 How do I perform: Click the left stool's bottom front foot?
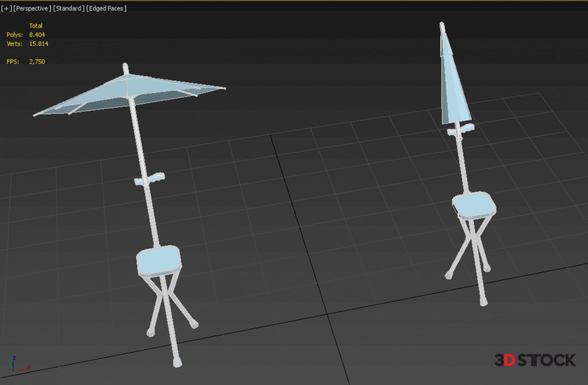(177, 363)
